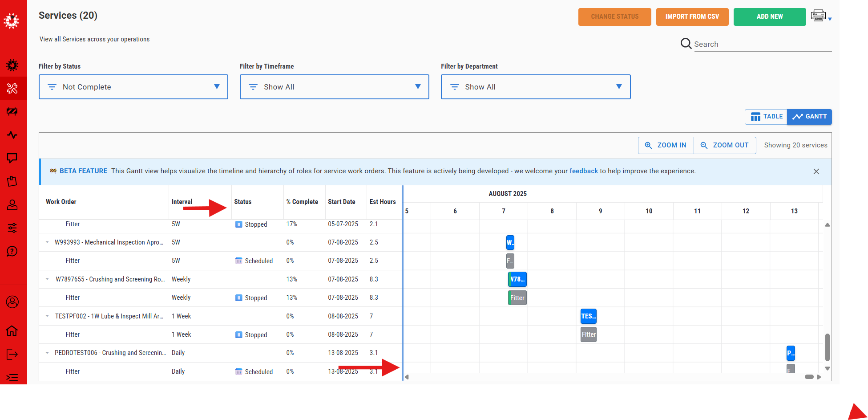Open the print options dropdown arrow
868x420 pixels.
pyautogui.click(x=830, y=19)
